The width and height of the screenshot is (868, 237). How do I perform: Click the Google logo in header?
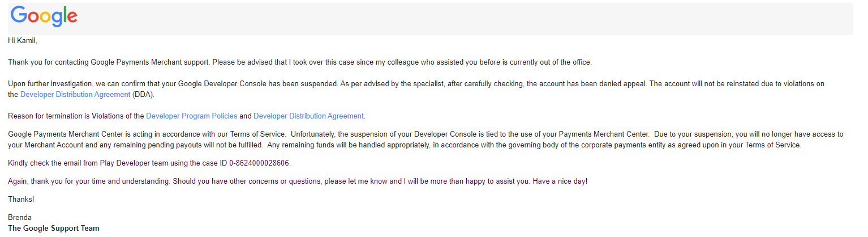coord(44,16)
